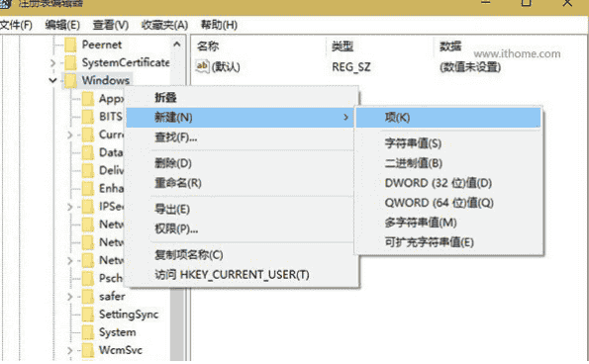Click the (数值未设置) data cell
Screen dimensions: 589x364
point(470,67)
